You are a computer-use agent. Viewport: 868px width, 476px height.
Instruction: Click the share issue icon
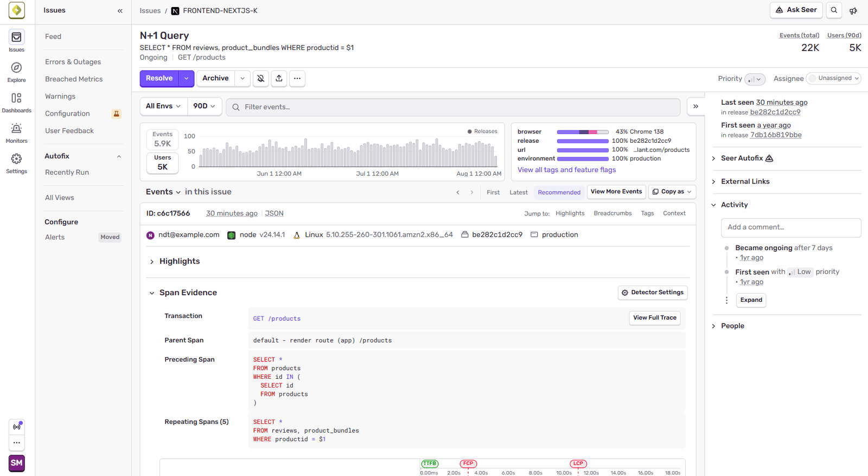click(279, 79)
